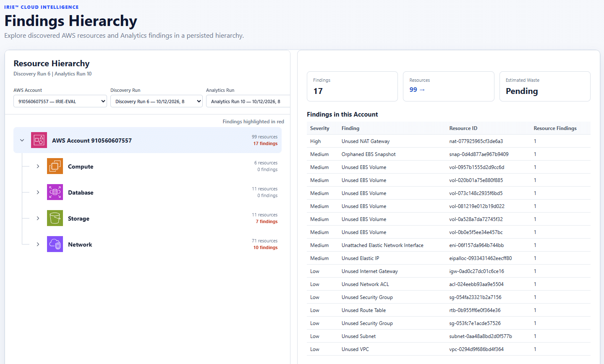Click the account 17 findings red label
604x364 pixels.
pyautogui.click(x=265, y=143)
